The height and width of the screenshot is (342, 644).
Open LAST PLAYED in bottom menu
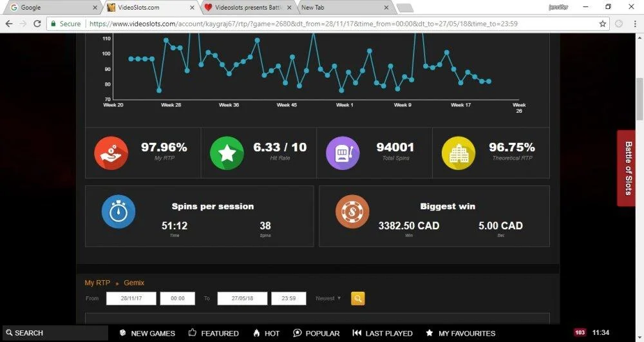click(383, 334)
